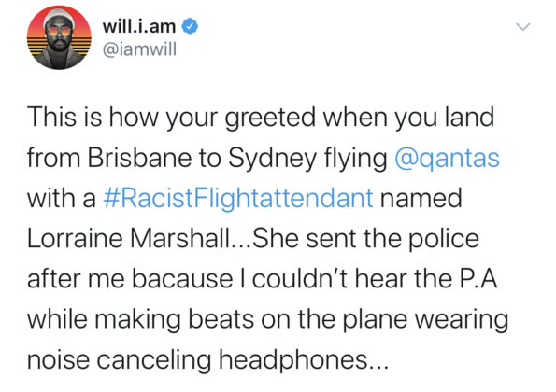Open the @qantas mention link
The height and width of the screenshot is (392, 556).
pos(447,158)
